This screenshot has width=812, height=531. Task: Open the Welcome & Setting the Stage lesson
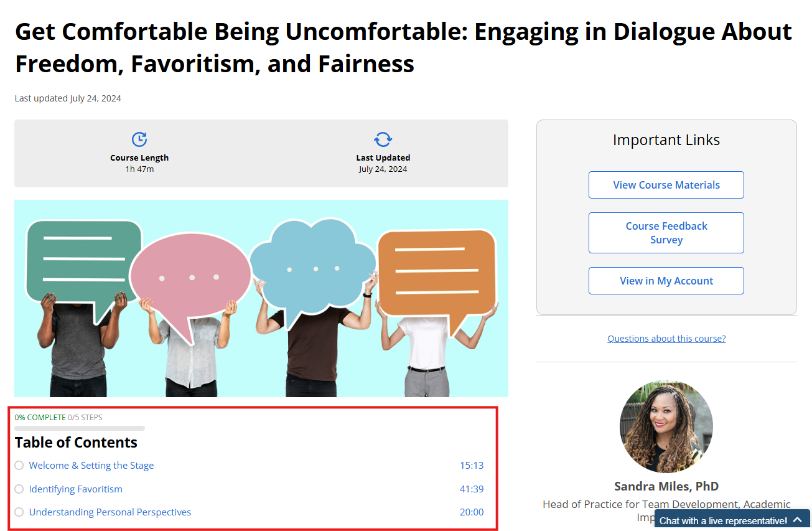click(x=91, y=466)
